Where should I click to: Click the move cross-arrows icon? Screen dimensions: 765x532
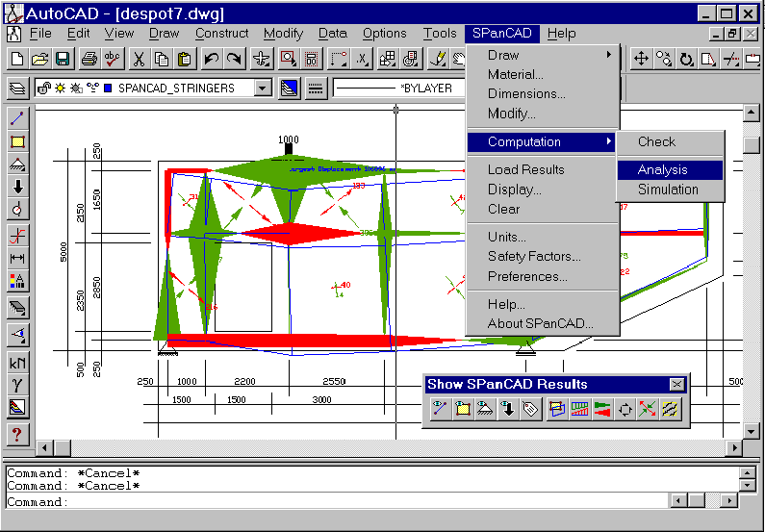coord(641,60)
